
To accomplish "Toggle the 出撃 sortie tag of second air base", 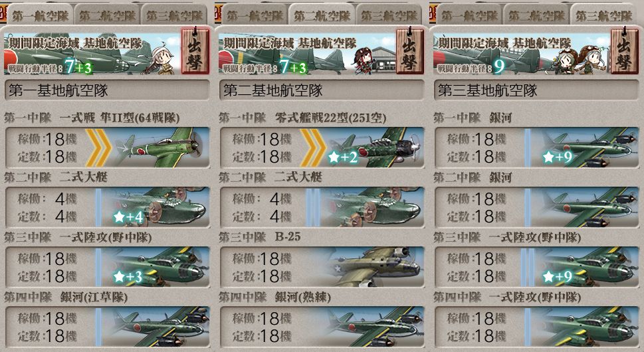I will 409,51.
